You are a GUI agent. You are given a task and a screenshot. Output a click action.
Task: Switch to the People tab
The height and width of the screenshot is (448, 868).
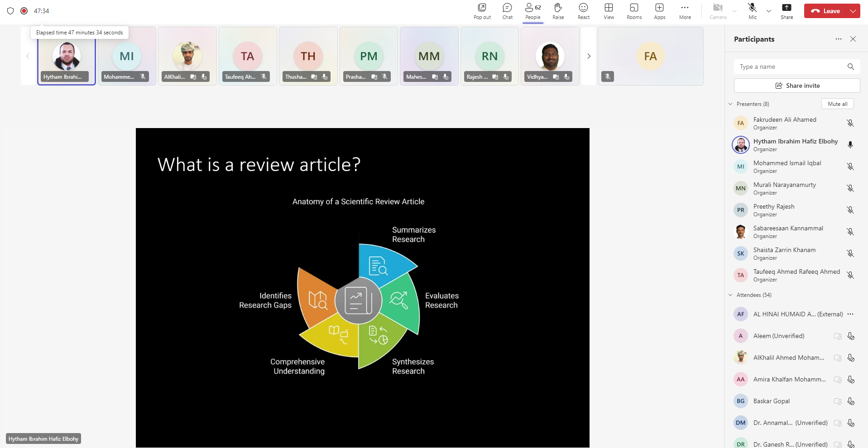(x=533, y=11)
